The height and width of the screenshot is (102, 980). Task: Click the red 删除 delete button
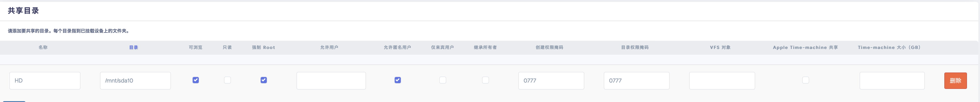(x=955, y=81)
